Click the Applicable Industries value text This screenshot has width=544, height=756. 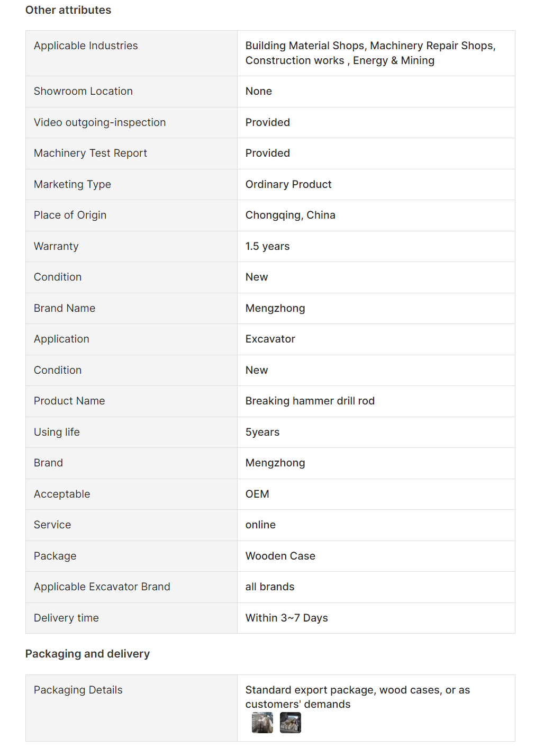370,53
